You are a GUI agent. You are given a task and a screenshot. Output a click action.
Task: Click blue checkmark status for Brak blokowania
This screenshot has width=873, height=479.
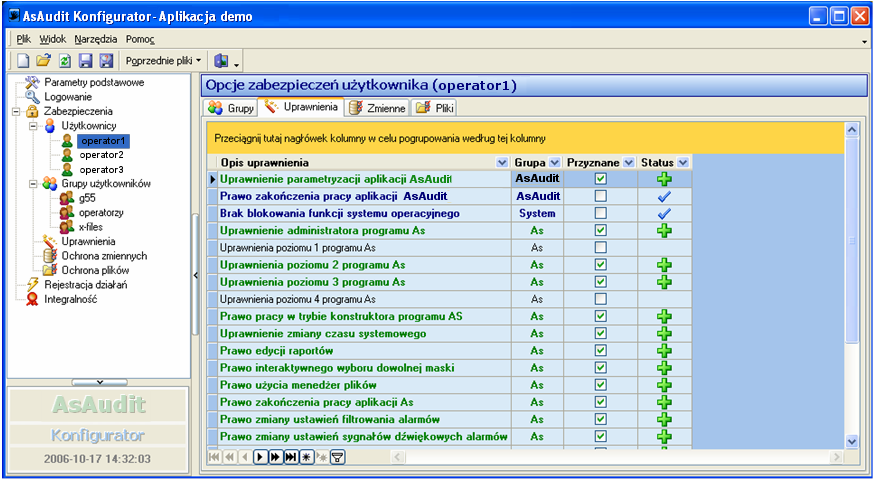pos(664,213)
